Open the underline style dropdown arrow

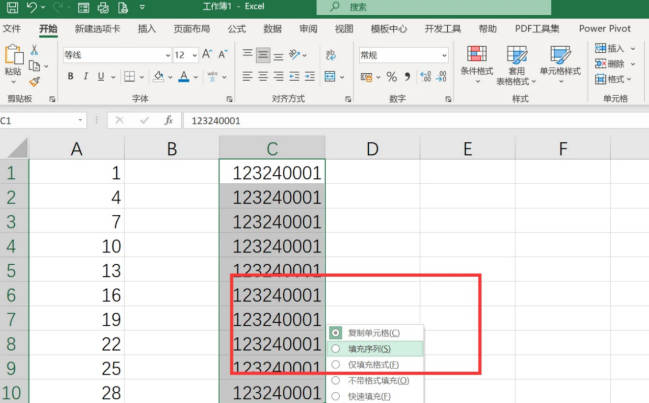[x=113, y=77]
